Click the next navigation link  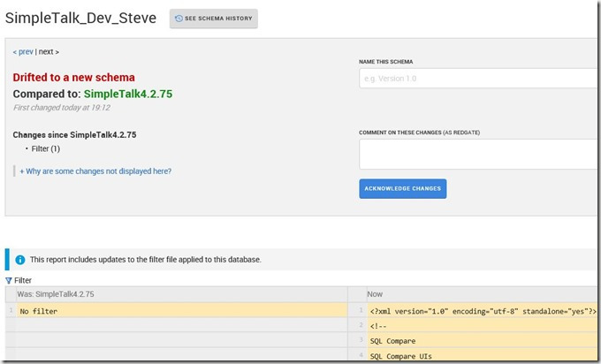pyautogui.click(x=49, y=52)
